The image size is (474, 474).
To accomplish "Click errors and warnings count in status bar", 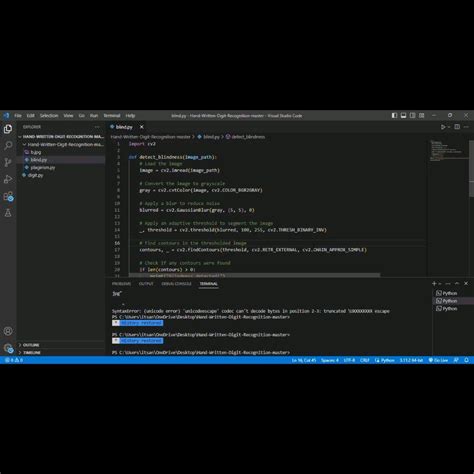I will click(x=14, y=360).
